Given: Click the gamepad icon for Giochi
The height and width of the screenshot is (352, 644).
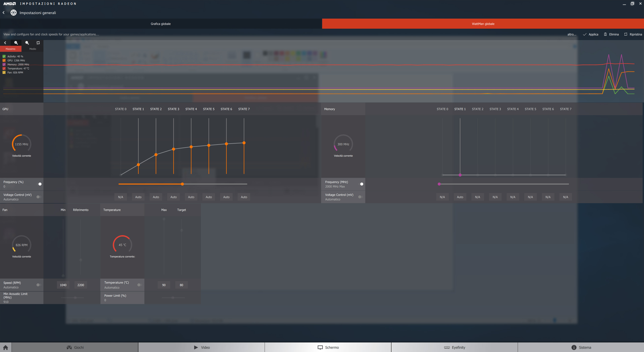Looking at the screenshot, I should tap(69, 347).
